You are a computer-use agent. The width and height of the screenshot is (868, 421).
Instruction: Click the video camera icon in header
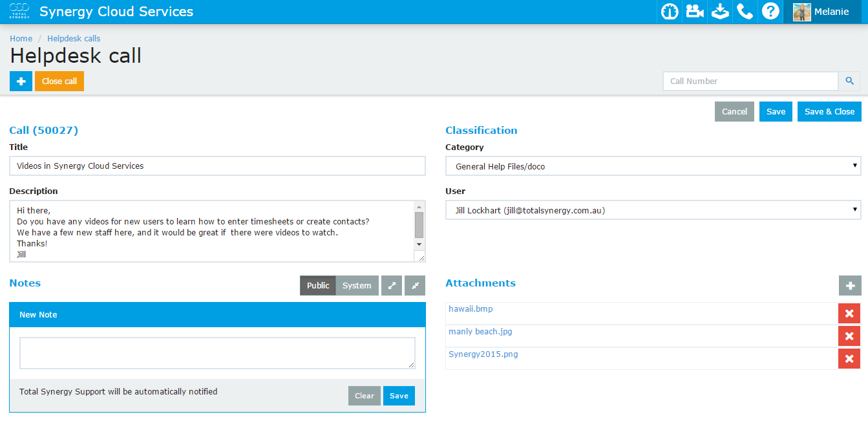695,12
